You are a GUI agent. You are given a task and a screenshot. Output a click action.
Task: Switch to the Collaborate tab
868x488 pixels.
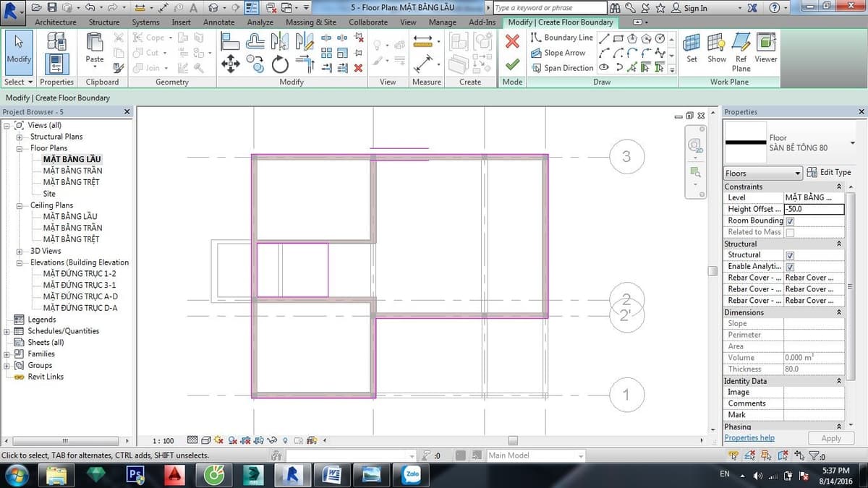pos(368,22)
